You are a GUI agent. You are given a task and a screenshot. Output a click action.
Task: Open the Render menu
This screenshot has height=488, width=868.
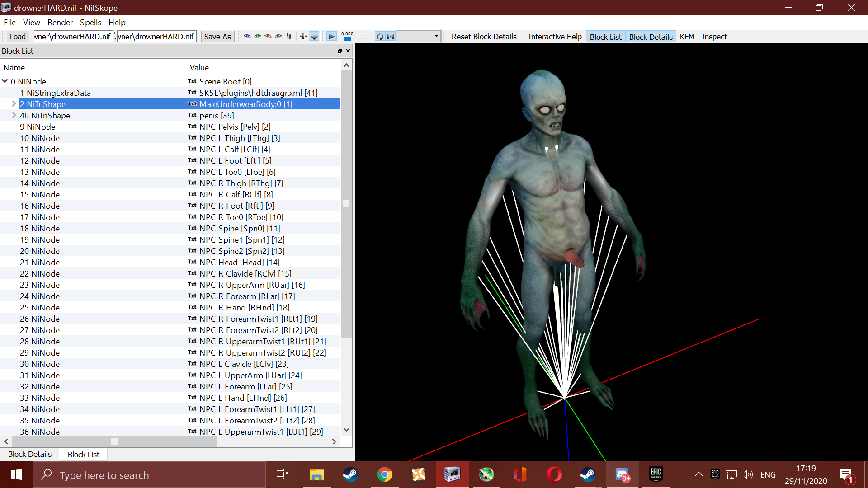pyautogui.click(x=60, y=22)
